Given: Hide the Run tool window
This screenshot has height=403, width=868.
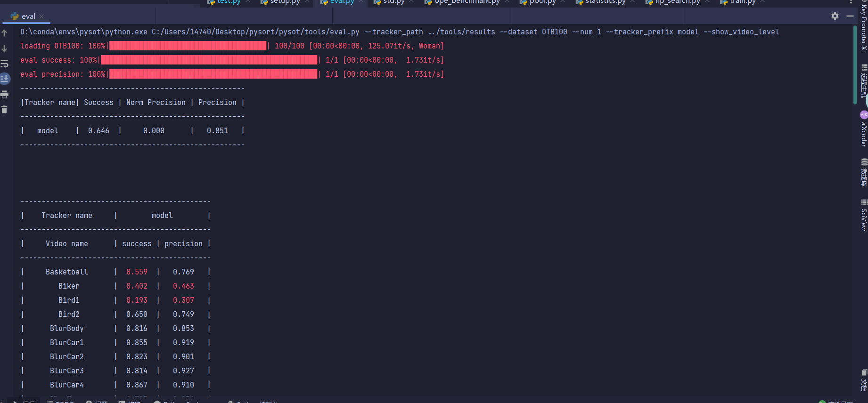Looking at the screenshot, I should pos(850,16).
